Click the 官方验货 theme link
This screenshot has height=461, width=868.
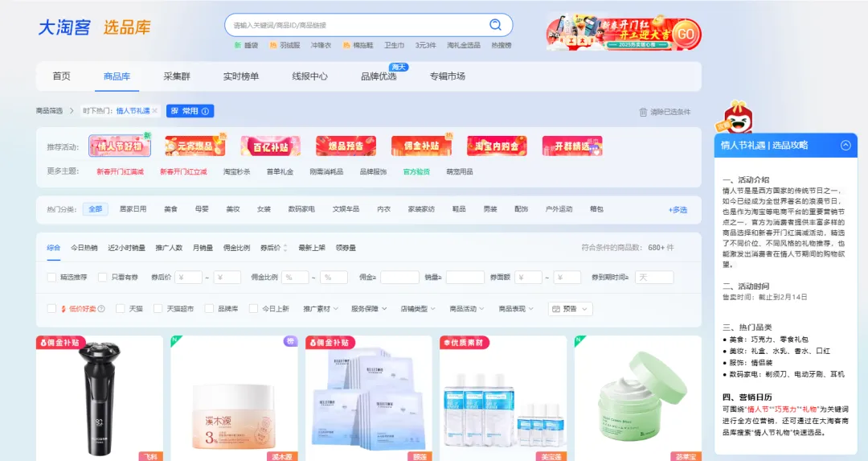coord(416,171)
